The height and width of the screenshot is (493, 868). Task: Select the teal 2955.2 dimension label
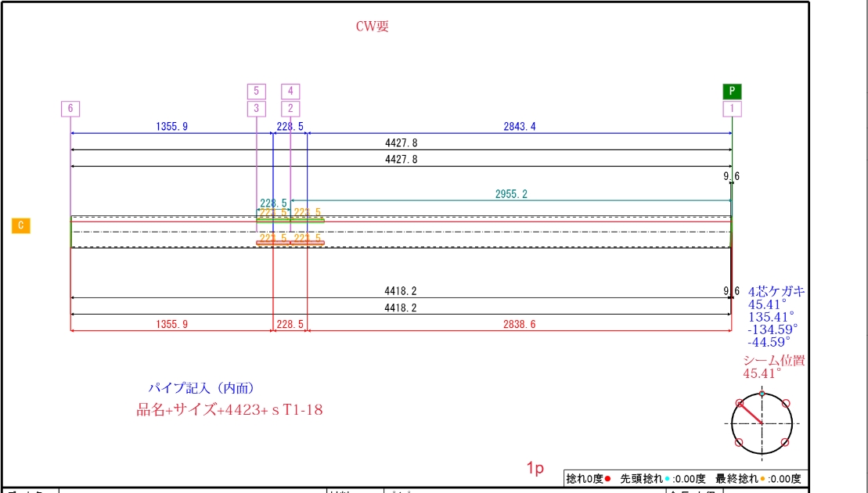coord(511,194)
